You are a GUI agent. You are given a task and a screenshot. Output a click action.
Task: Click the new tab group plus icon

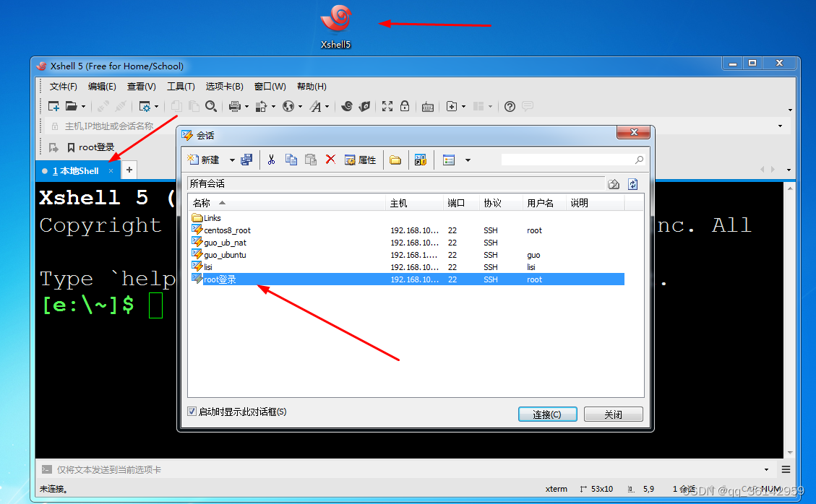[x=452, y=106]
